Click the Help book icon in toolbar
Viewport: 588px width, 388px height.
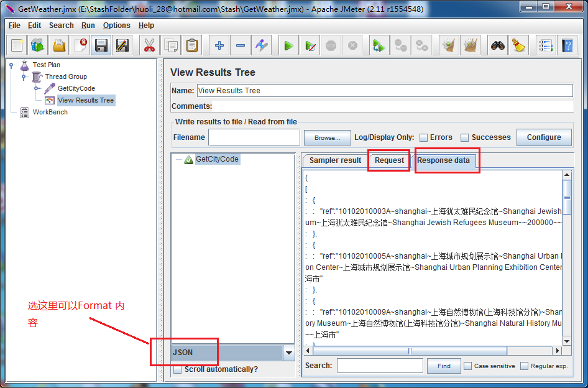[566, 45]
